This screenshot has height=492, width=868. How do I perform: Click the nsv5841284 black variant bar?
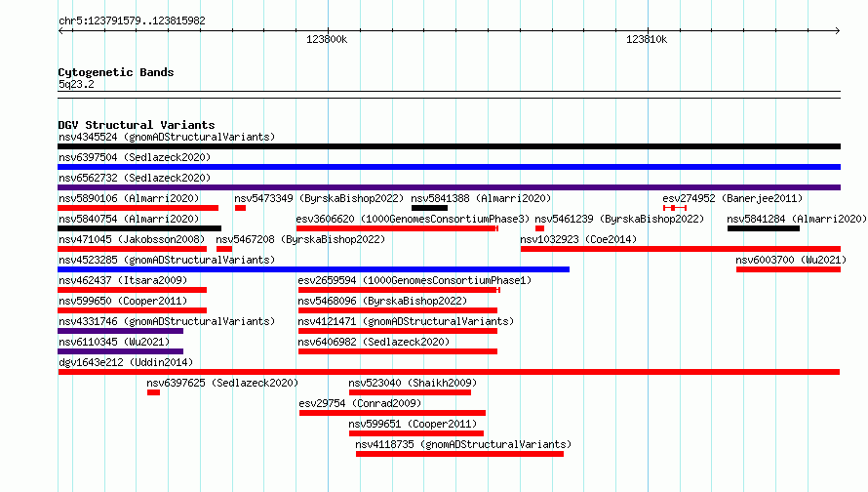(x=764, y=228)
